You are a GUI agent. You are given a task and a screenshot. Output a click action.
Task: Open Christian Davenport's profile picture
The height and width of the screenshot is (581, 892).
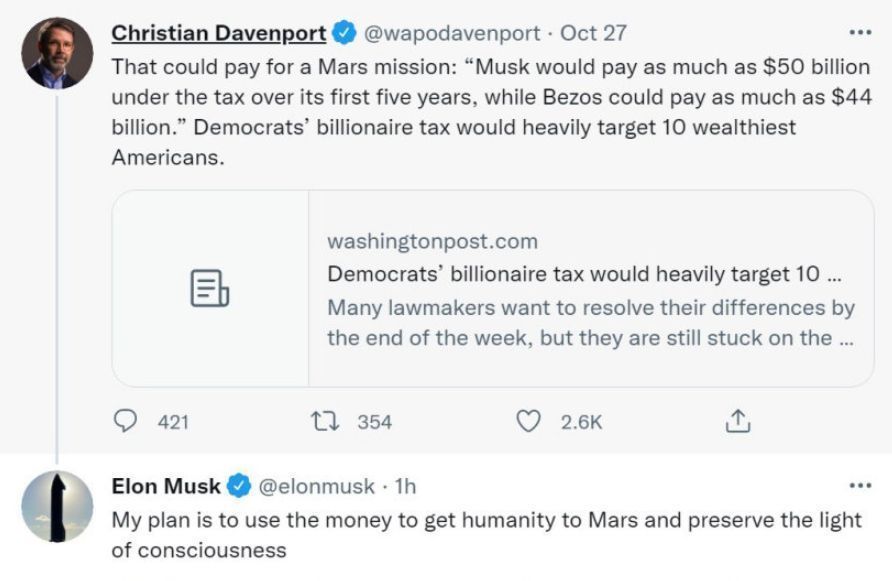point(57,53)
